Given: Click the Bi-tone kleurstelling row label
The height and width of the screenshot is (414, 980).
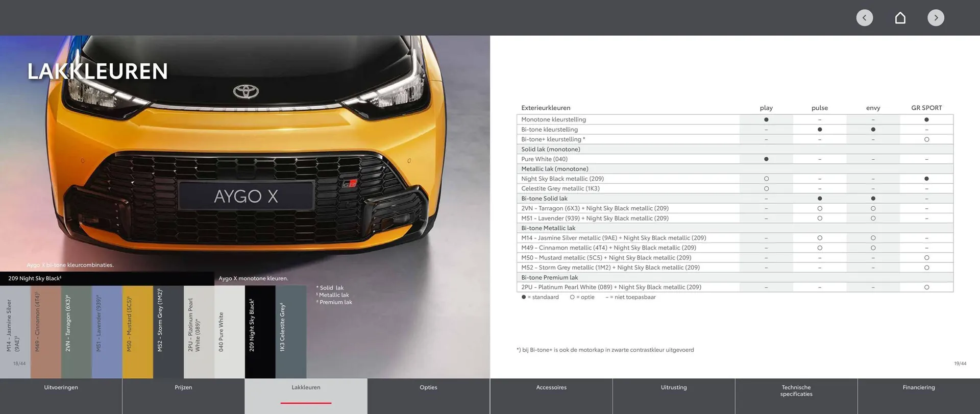Looking at the screenshot, I should tap(549, 129).
